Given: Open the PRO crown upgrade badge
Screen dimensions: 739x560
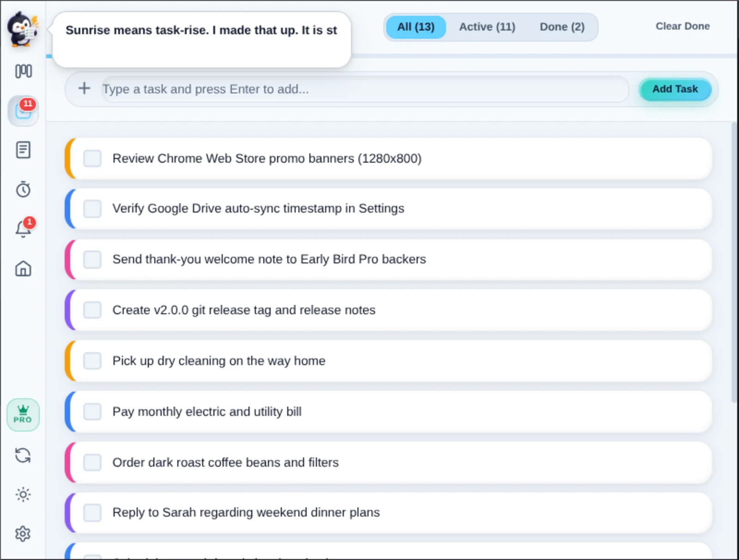Looking at the screenshot, I should pos(23,415).
